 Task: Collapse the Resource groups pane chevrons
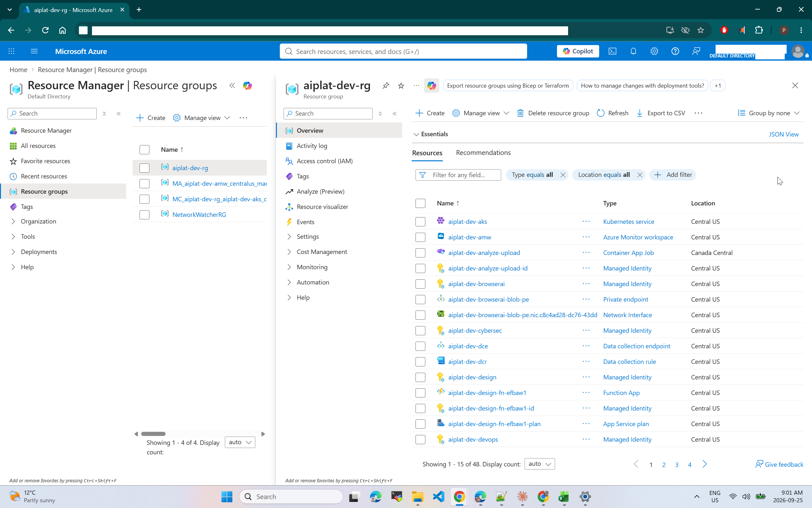point(232,85)
